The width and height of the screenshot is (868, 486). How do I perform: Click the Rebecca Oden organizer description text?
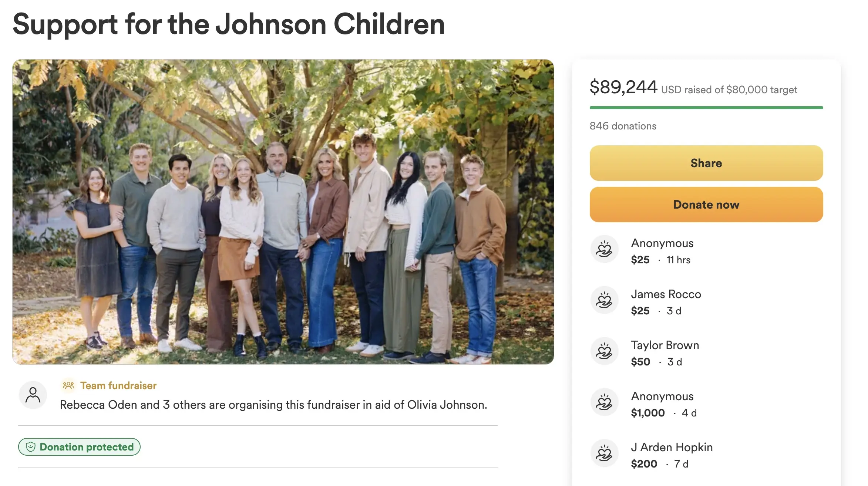(x=273, y=405)
